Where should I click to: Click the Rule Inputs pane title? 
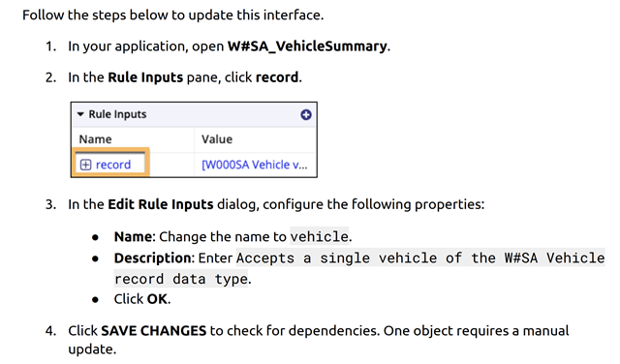[x=117, y=114]
